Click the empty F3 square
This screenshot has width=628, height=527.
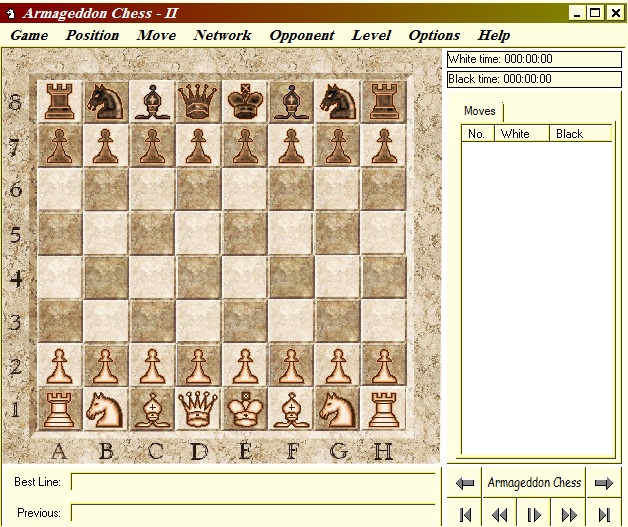[x=291, y=322]
